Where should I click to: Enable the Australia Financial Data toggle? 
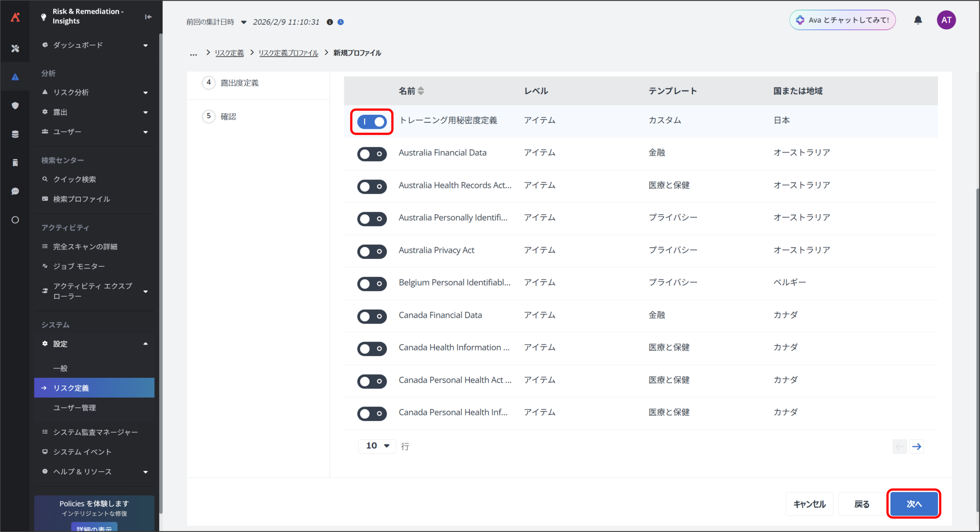372,154
